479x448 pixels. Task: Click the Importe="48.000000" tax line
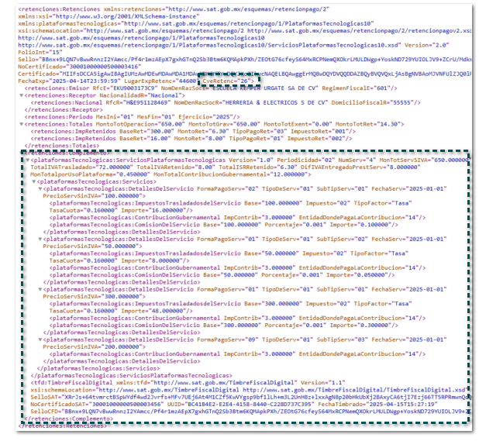tap(121, 311)
